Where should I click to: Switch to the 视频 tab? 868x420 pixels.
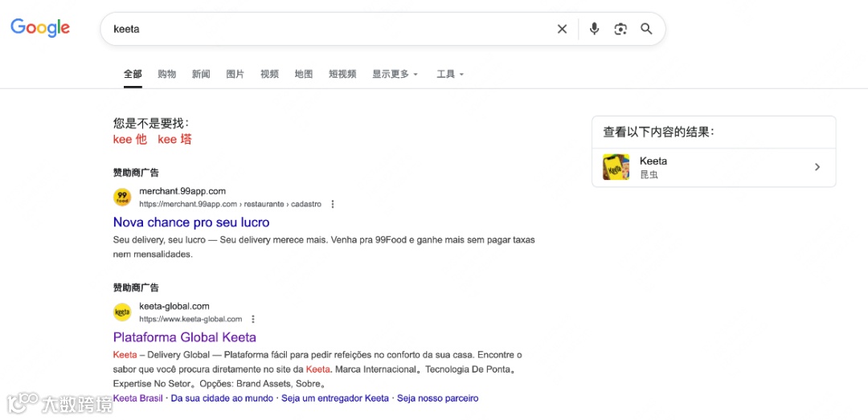(269, 74)
